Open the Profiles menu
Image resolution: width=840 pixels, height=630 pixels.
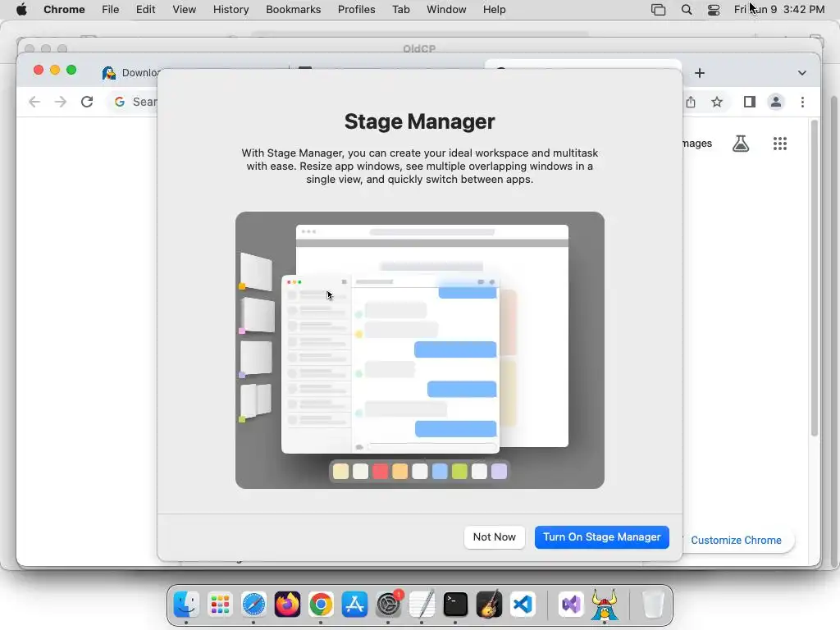356,10
